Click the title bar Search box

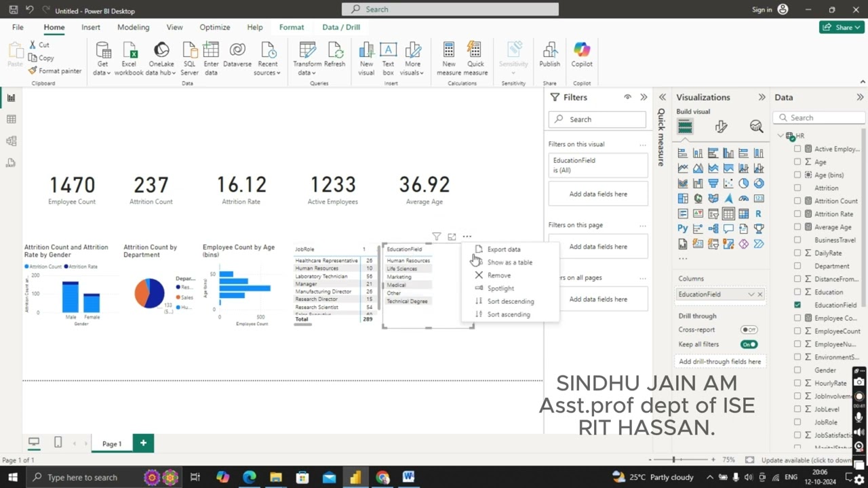450,9
